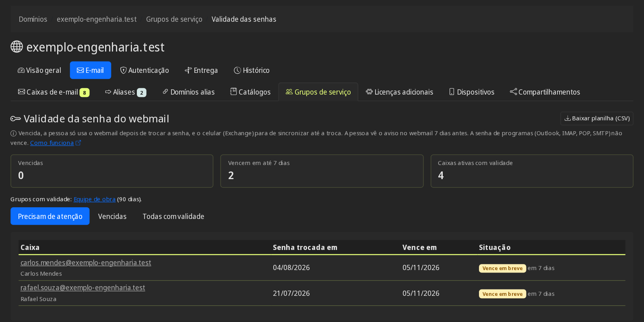Go to Grupos de serviço breadcrumb
Image resolution: width=644 pixels, height=322 pixels.
point(174,19)
